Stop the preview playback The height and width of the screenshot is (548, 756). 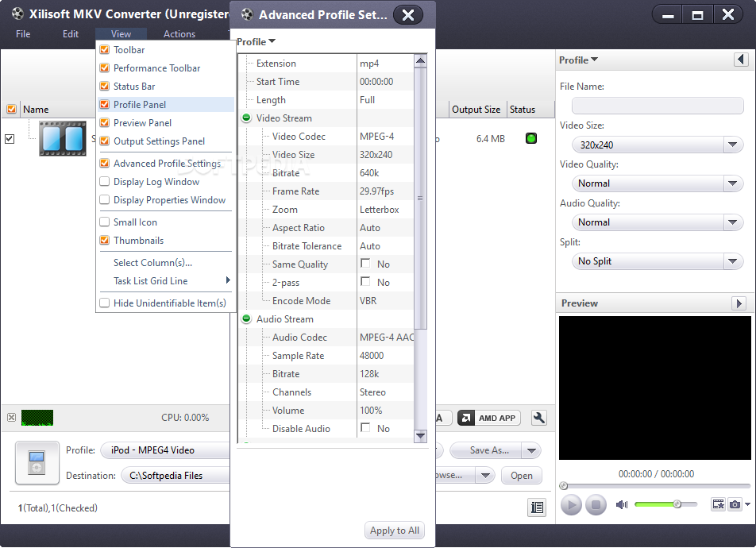[x=596, y=505]
